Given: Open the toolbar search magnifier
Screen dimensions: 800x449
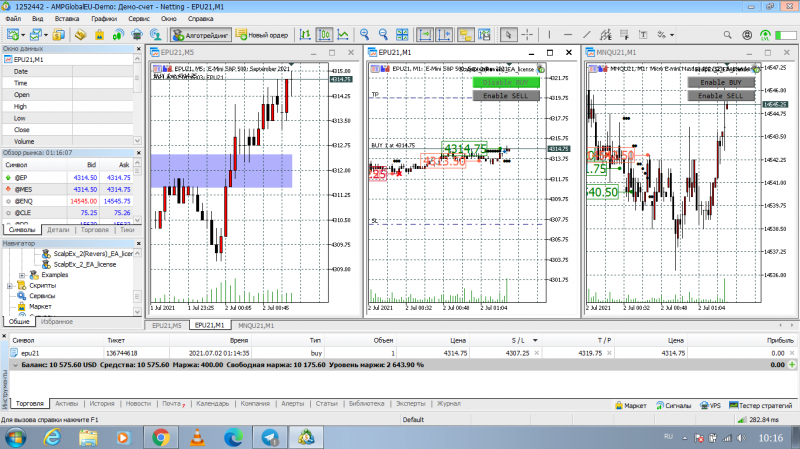Looking at the screenshot, I should [x=727, y=35].
